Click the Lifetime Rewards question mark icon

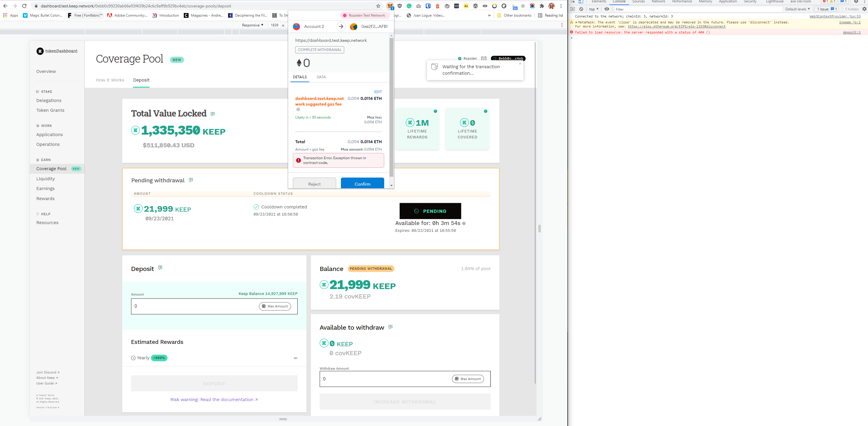pos(435,111)
